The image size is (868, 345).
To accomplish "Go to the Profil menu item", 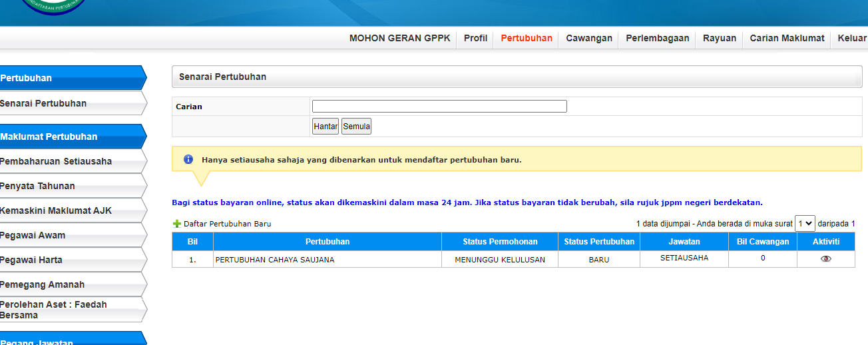I will pos(475,38).
